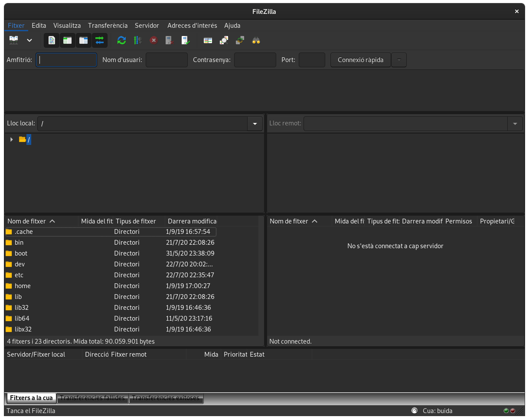The width and height of the screenshot is (529, 420).
Task: Expand the root '/' tree node
Action: click(12, 139)
